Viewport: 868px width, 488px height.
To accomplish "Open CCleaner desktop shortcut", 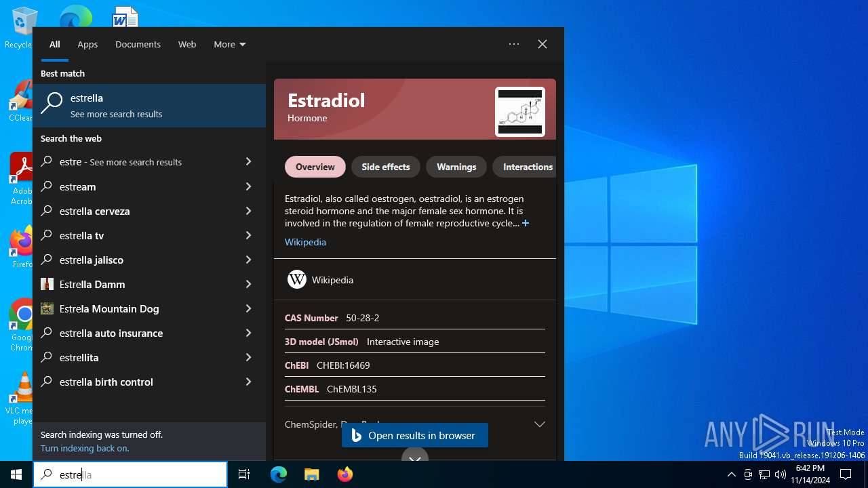I will point(21,100).
